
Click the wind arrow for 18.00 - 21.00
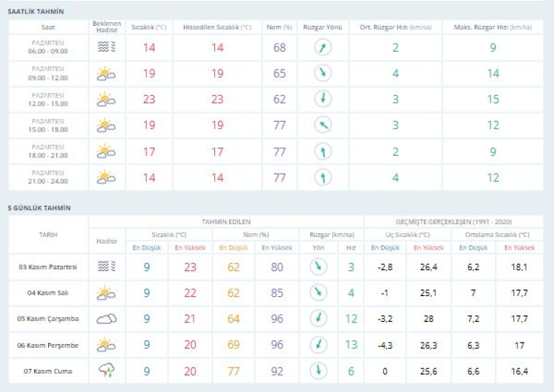[322, 151]
